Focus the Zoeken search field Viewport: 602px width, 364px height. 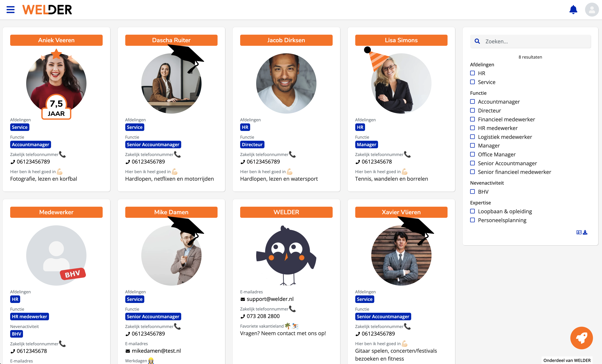[535, 41]
